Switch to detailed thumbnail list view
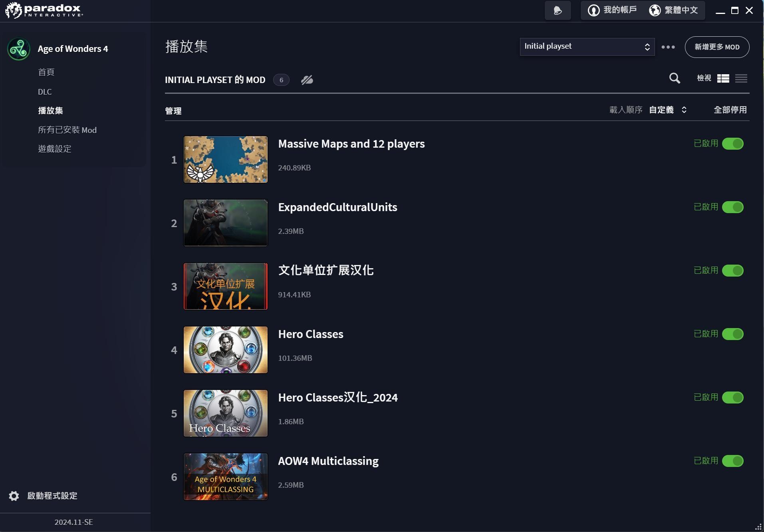Viewport: 764px width, 532px height. click(723, 79)
